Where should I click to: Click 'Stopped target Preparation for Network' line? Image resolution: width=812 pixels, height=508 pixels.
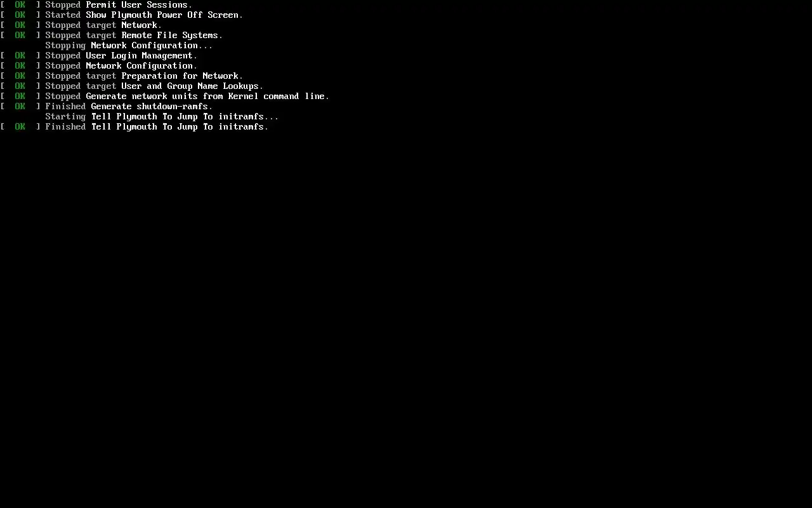click(122, 76)
